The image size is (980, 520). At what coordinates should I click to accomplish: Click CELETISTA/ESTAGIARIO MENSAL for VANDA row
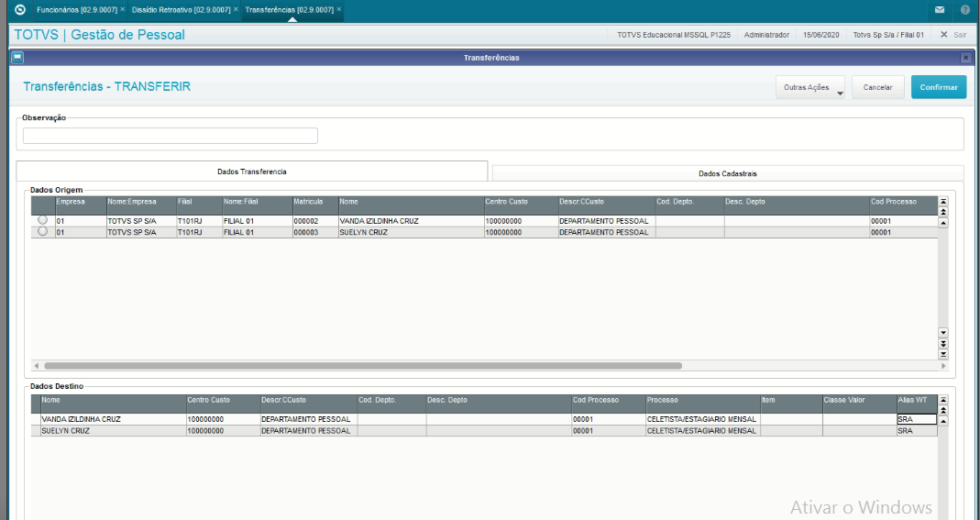(701, 419)
